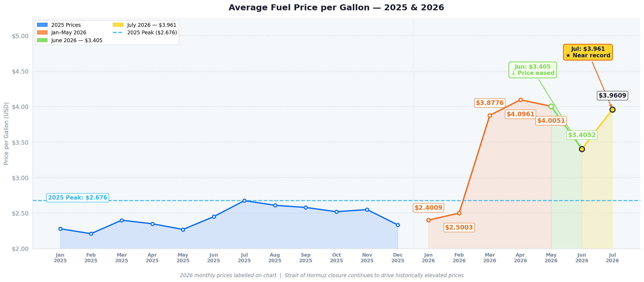
Task: Click the May 2026 green circle marker
Action: pyautogui.click(x=551, y=106)
